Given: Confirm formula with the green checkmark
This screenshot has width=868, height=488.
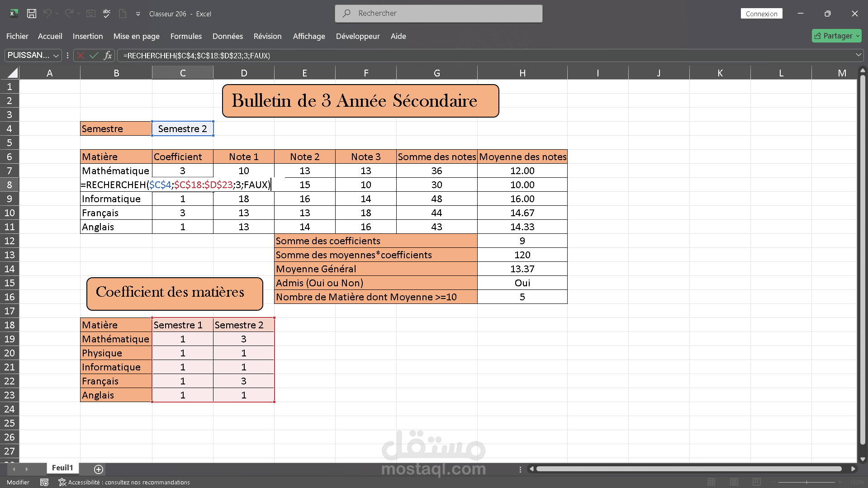Looking at the screenshot, I should [x=94, y=55].
